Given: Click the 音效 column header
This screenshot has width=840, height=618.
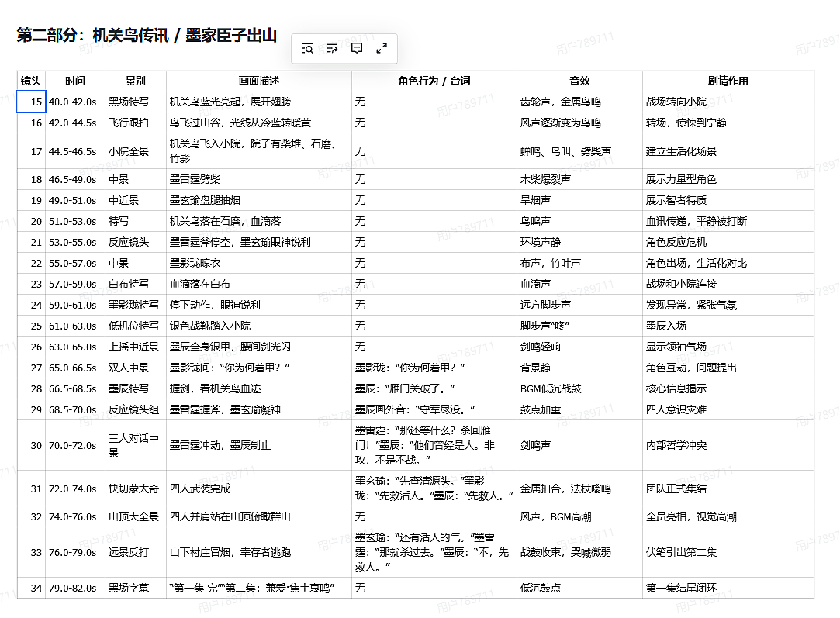Looking at the screenshot, I should [x=579, y=81].
